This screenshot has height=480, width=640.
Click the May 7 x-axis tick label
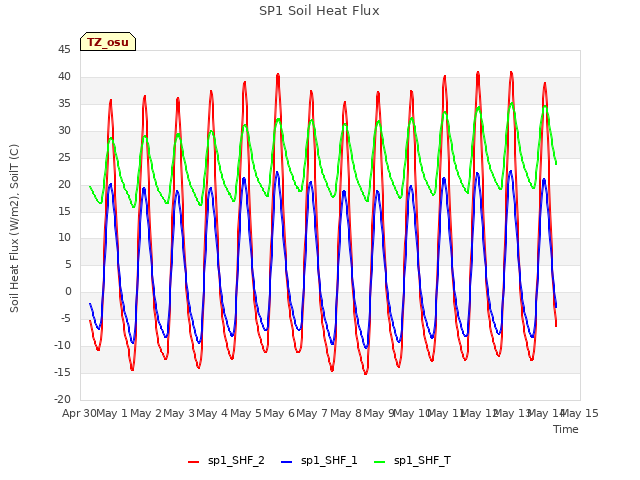(312, 413)
